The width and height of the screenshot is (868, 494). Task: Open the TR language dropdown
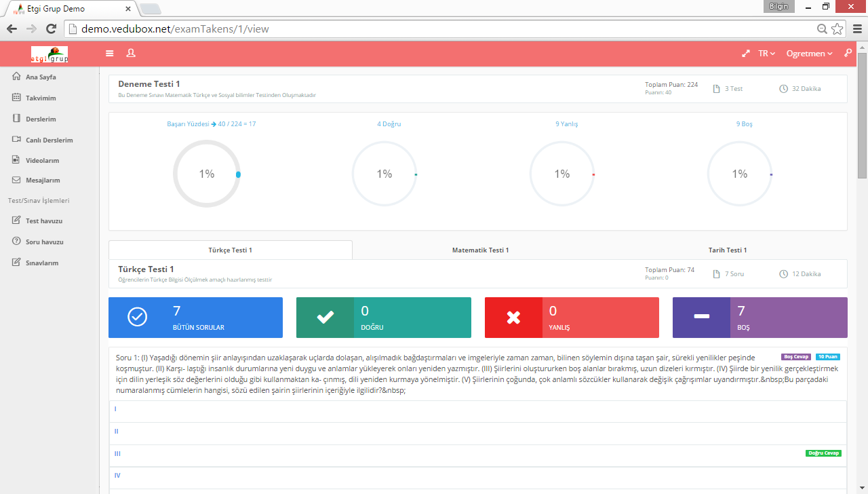pos(767,54)
